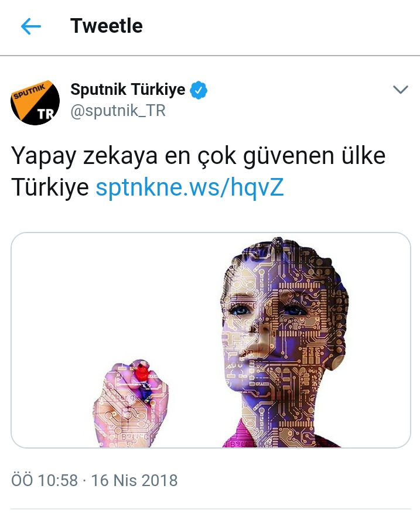Viewport: 420px width, 513px height.
Task: Tap the Tweetle header title
Action: 107,26
